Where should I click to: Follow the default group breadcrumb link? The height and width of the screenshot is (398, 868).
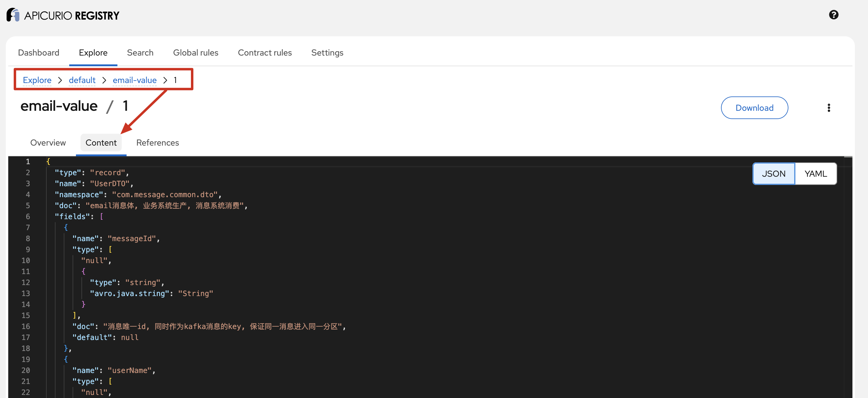(82, 80)
